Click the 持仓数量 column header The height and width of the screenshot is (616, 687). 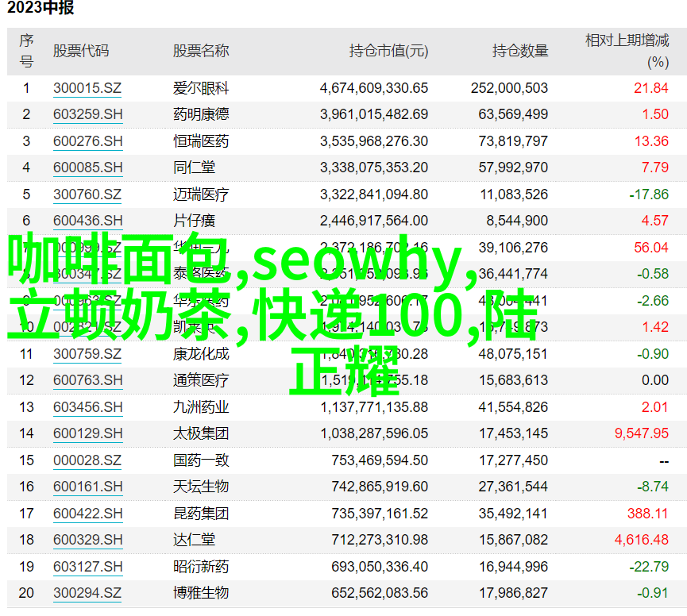pyautogui.click(x=520, y=51)
